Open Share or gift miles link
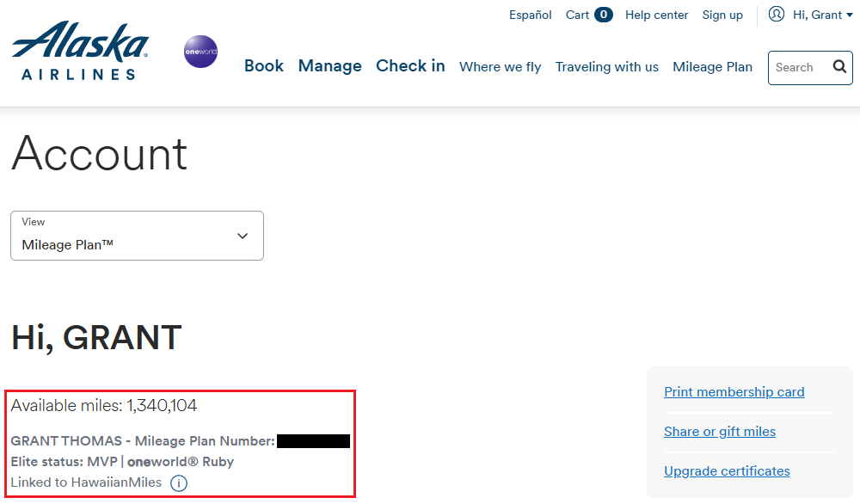Viewport: 860px width, 504px height. [x=720, y=432]
